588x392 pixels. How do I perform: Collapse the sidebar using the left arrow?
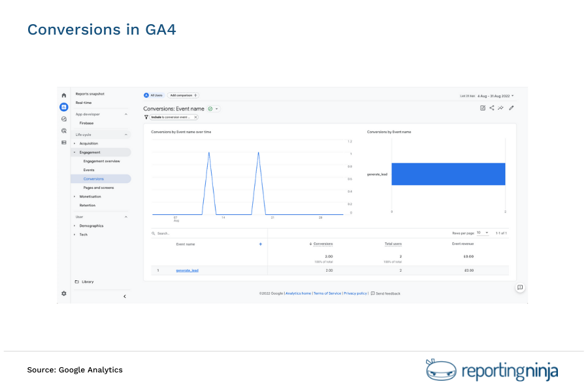point(125,296)
